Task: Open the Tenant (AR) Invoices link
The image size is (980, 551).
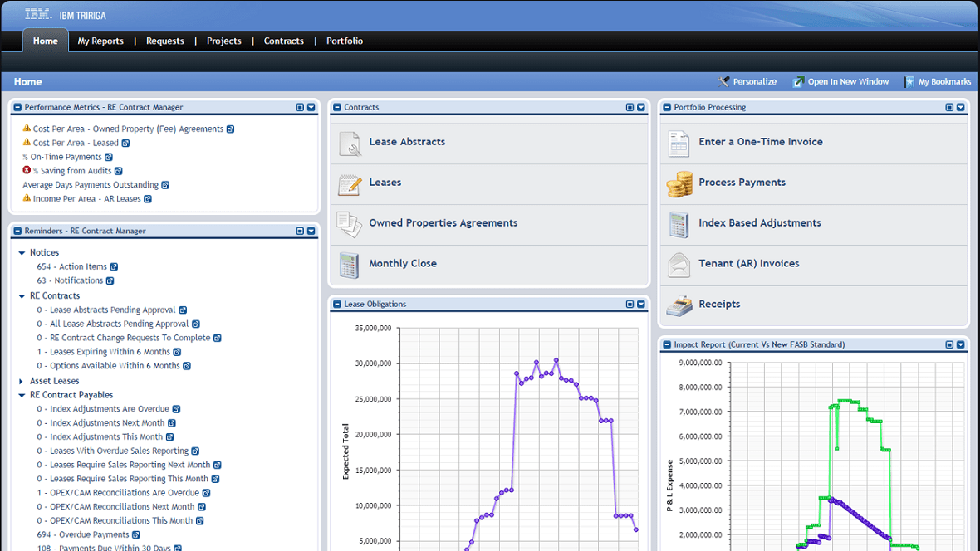Action: (x=749, y=264)
